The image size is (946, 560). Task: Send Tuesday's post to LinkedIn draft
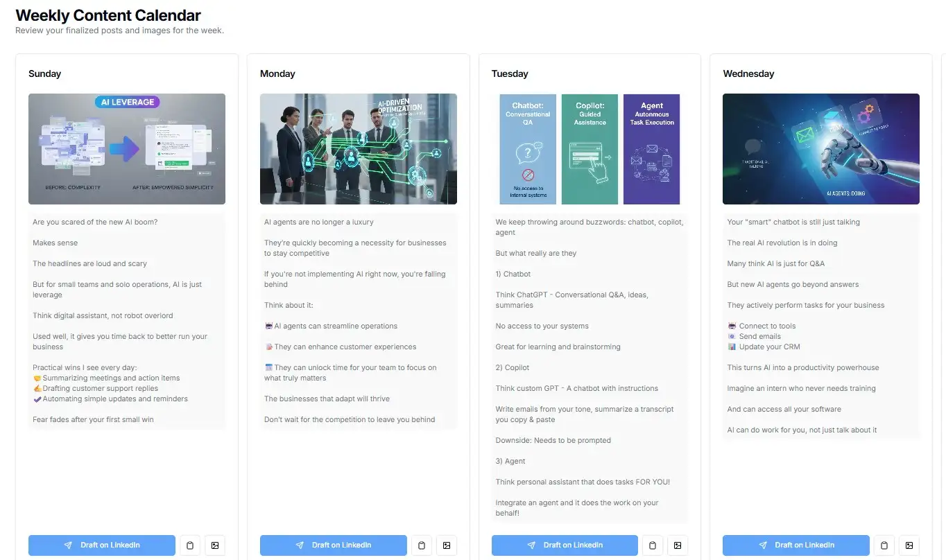(x=565, y=545)
